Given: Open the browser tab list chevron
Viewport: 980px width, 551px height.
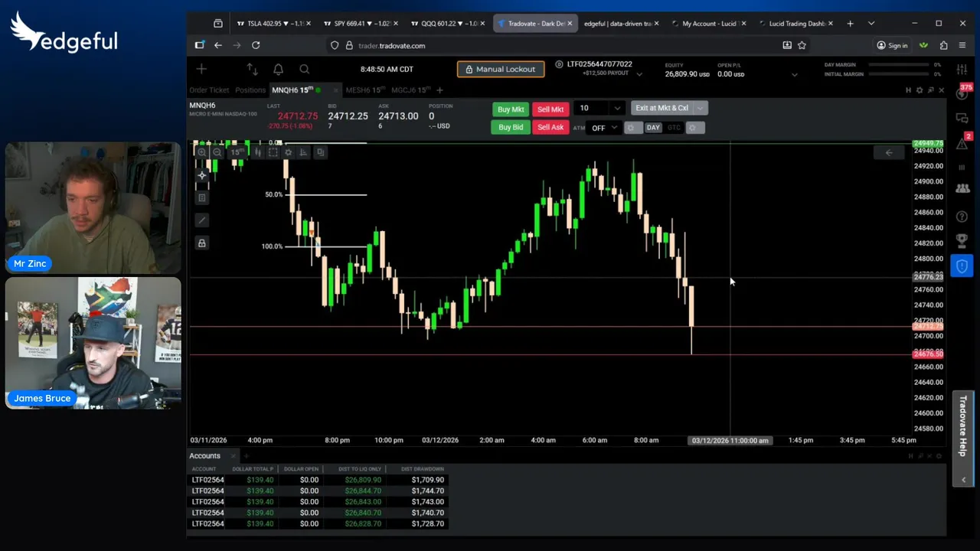Looking at the screenshot, I should (871, 24).
